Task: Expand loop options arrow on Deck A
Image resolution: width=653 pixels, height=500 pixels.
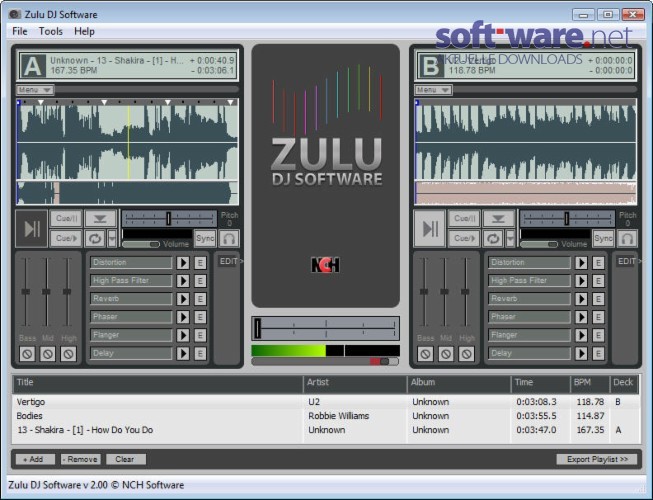Action: coord(112,239)
